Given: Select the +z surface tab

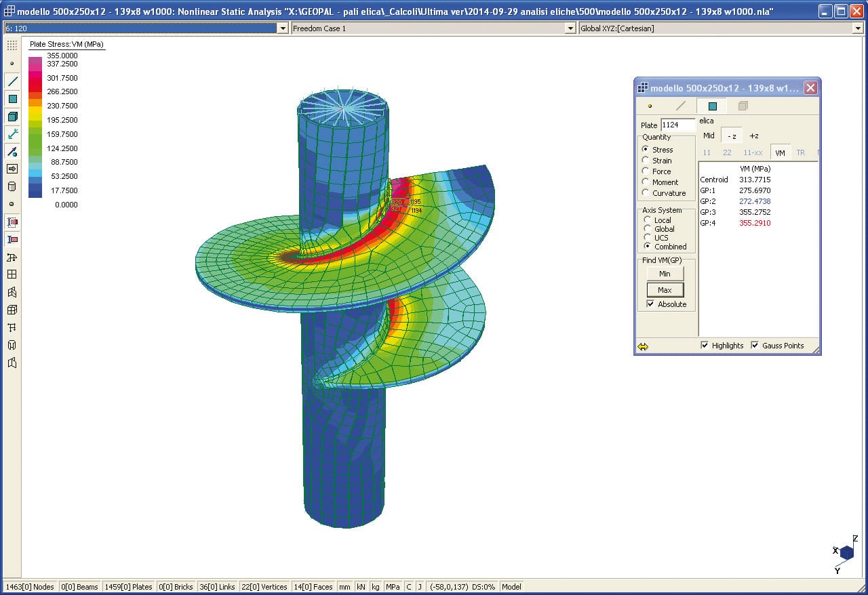Looking at the screenshot, I should point(754,136).
